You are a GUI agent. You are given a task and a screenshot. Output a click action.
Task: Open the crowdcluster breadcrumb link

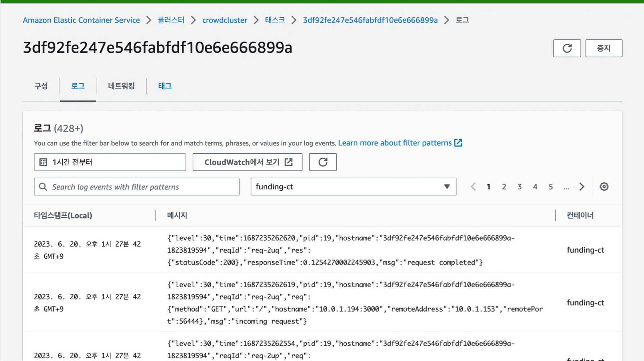coord(225,20)
